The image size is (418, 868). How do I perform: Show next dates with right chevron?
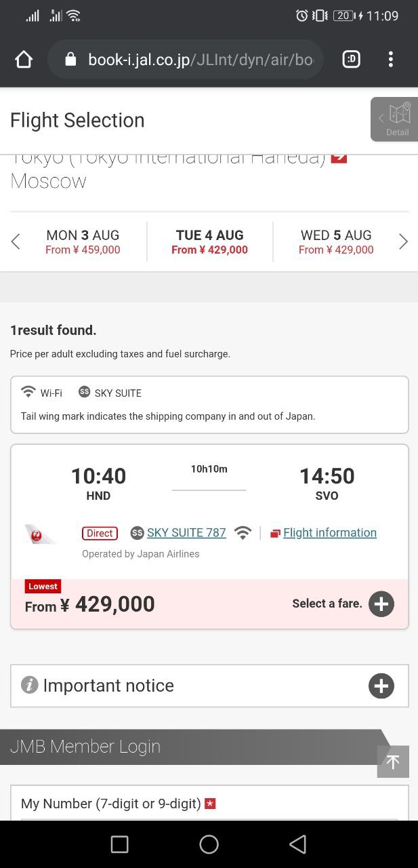(x=403, y=241)
